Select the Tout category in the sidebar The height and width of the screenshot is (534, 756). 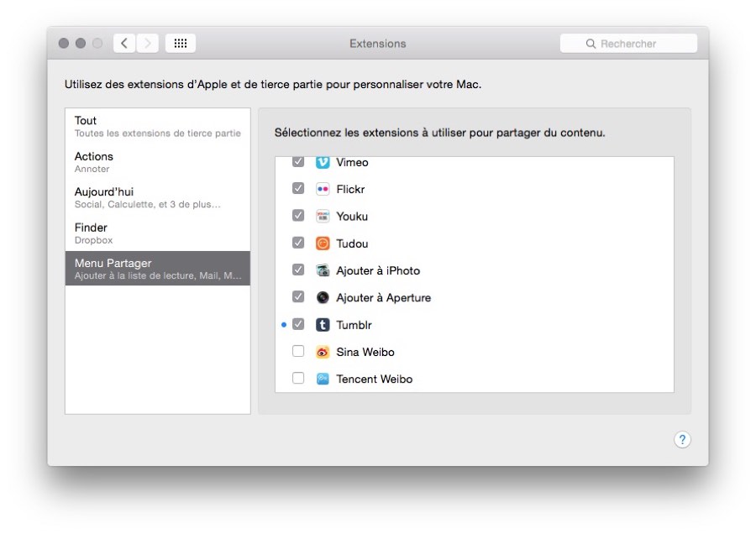tap(158, 126)
